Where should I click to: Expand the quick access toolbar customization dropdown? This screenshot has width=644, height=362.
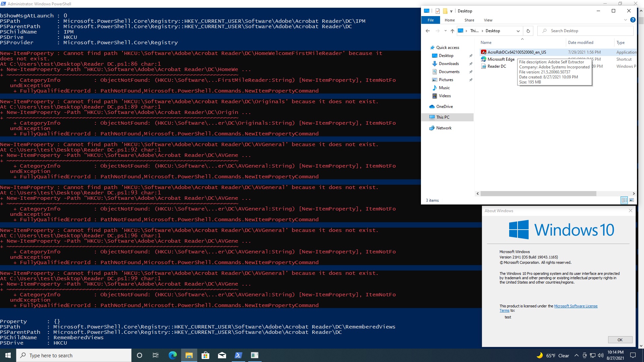[451, 11]
